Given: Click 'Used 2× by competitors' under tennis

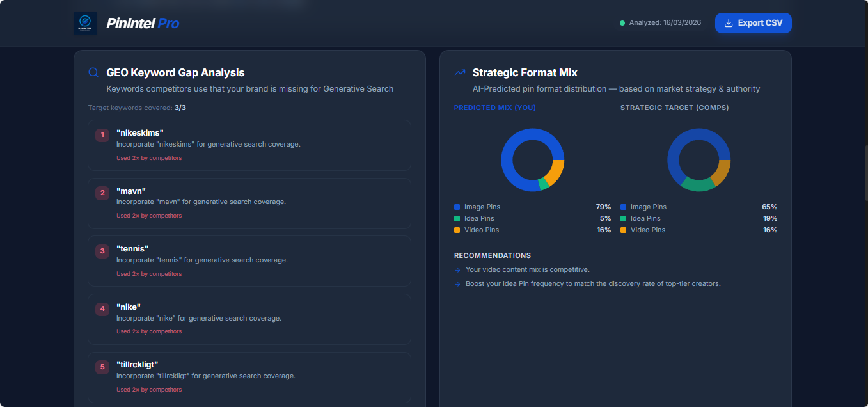Looking at the screenshot, I should 149,274.
